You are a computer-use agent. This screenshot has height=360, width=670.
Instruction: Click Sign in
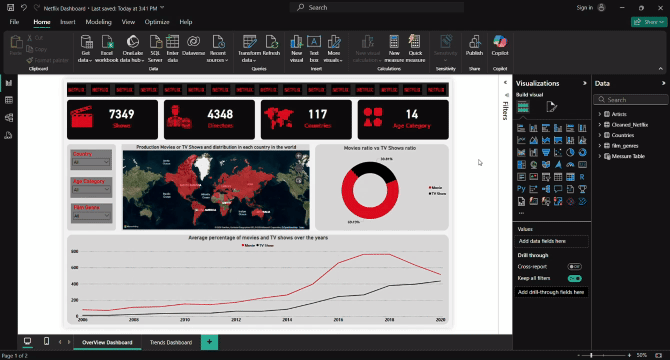(x=585, y=8)
